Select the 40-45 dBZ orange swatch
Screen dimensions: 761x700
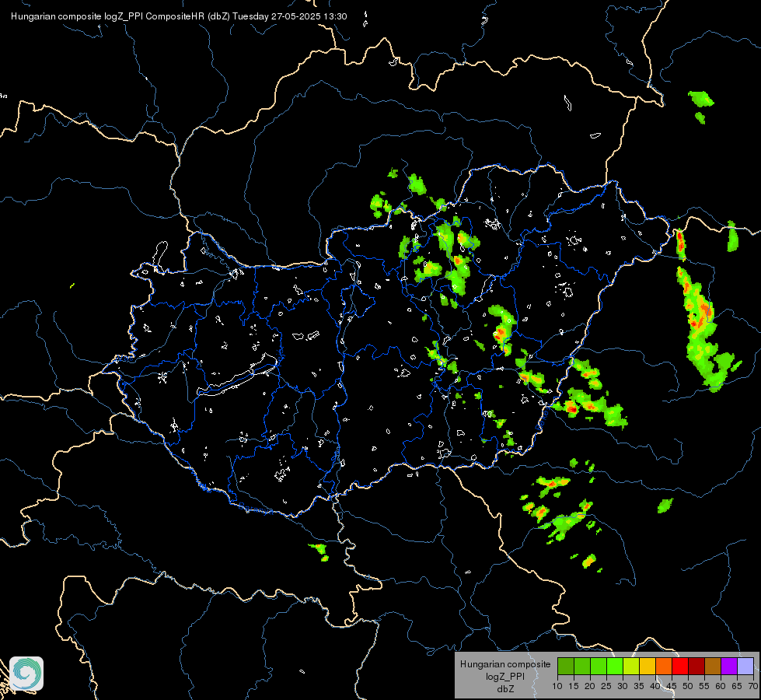coord(664,666)
